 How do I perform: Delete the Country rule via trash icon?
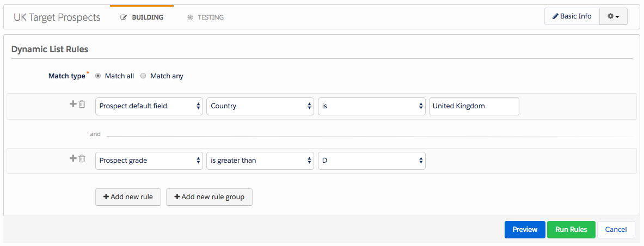(82, 104)
